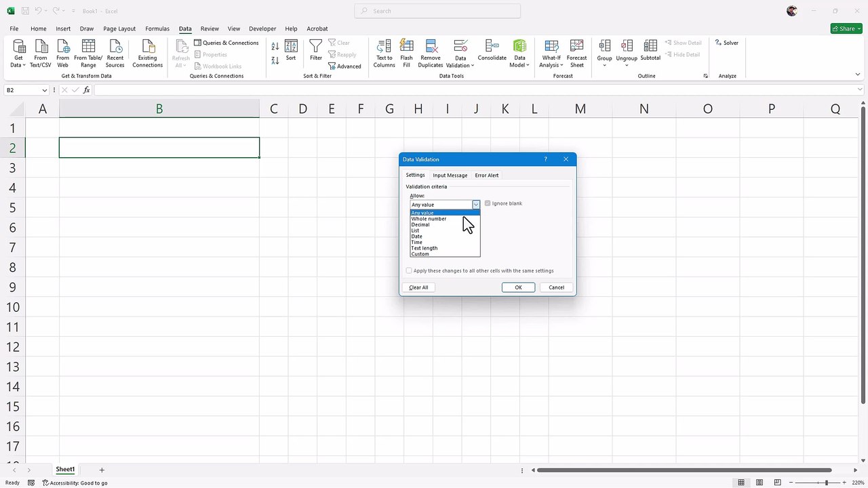
Task: Select Custom validation option
Action: coord(445,253)
